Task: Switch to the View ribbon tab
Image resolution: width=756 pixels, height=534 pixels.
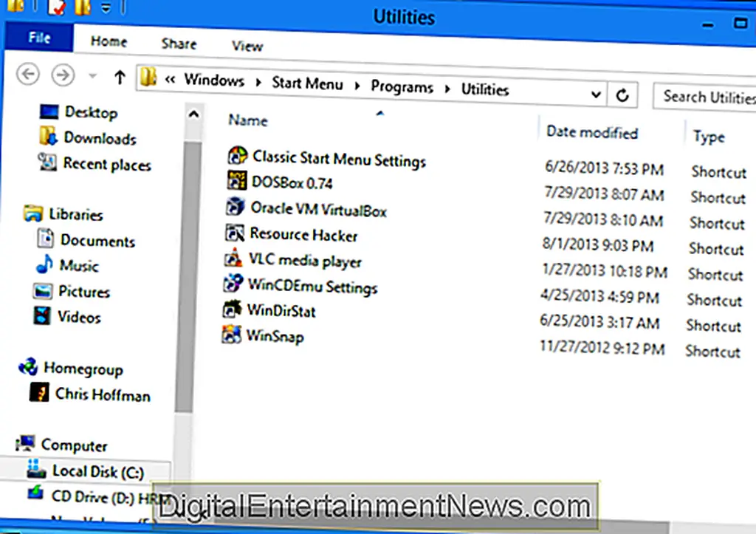Action: pos(247,46)
